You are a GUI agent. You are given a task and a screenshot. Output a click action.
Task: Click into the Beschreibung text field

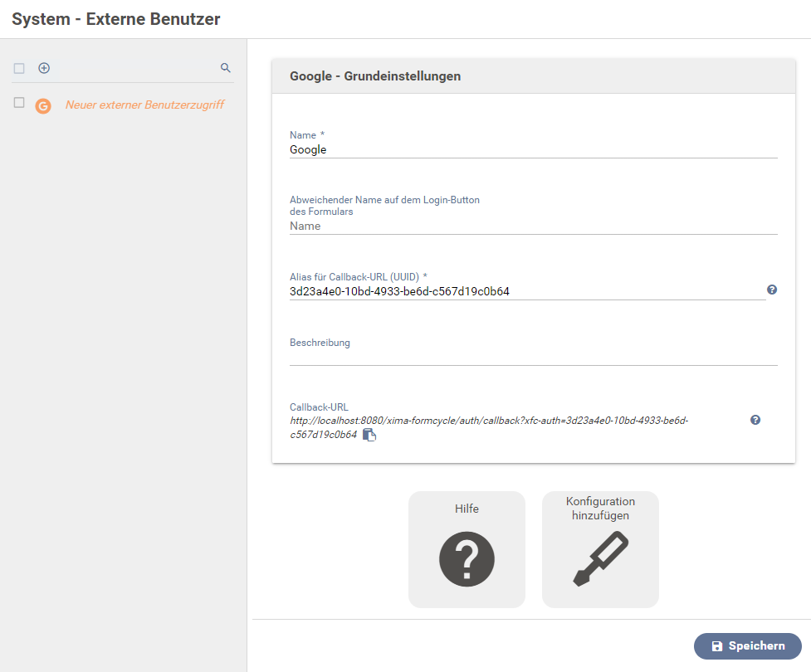point(531,357)
